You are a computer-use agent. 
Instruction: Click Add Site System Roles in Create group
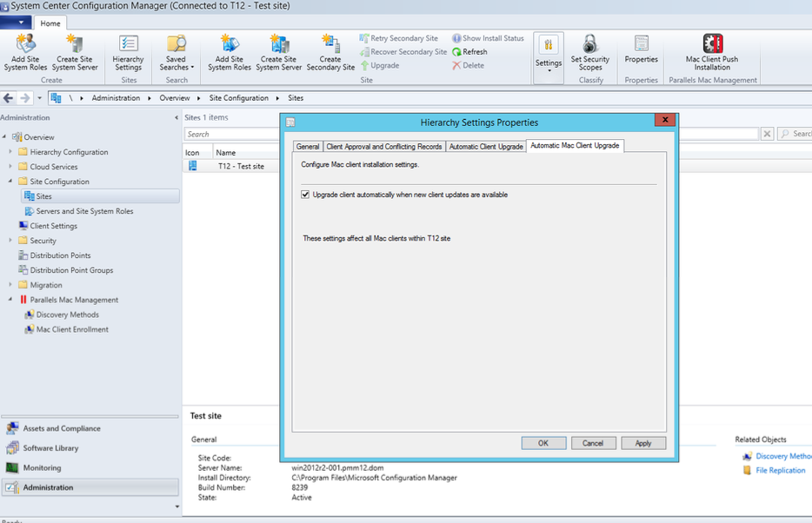[x=25, y=52]
